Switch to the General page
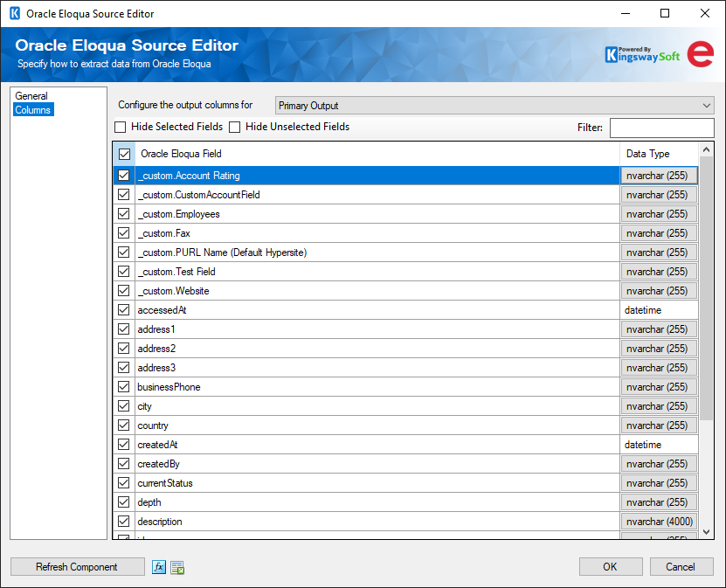This screenshot has width=726, height=588. [x=31, y=96]
